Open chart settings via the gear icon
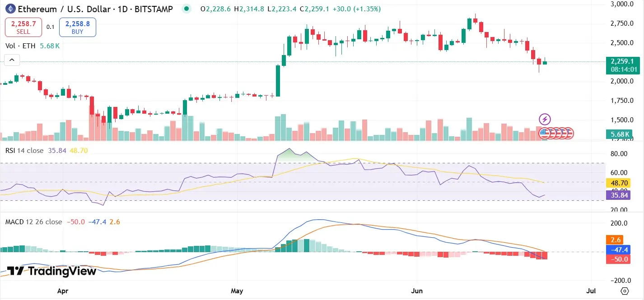644x300 pixels. click(x=625, y=291)
